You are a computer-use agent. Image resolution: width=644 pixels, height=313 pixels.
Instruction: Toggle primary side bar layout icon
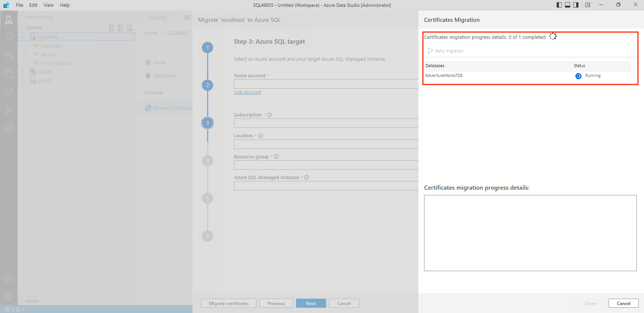[559, 5]
